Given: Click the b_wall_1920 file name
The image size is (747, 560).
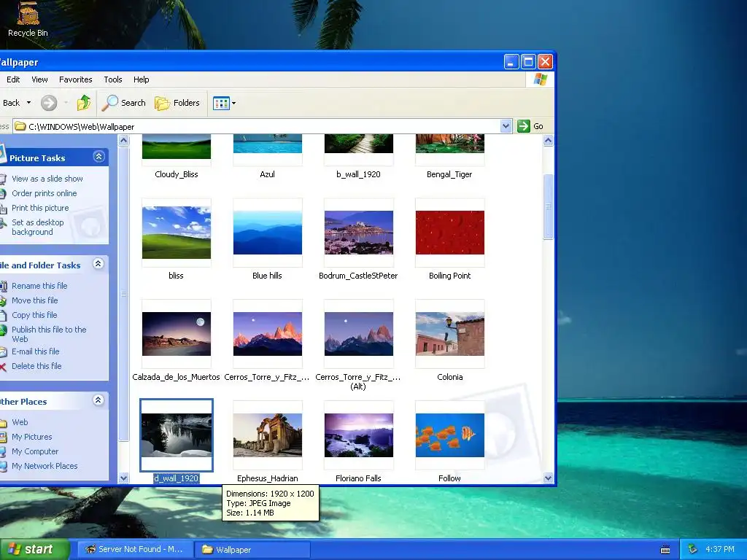Looking at the screenshot, I should (x=358, y=174).
